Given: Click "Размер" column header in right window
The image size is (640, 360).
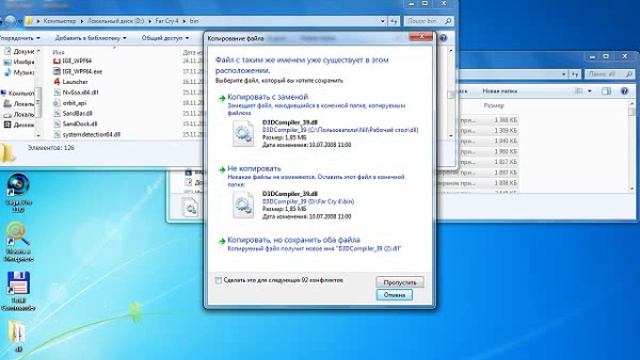Looking at the screenshot, I should pos(493,105).
